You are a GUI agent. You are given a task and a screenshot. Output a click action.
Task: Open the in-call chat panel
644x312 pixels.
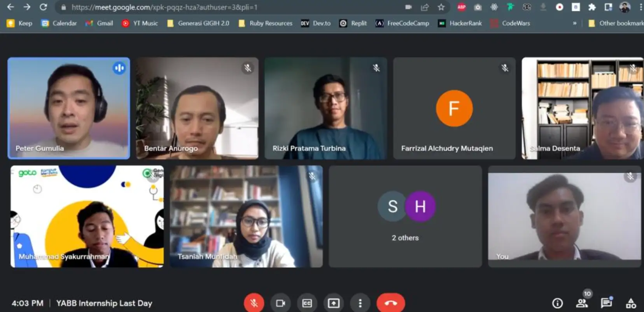click(606, 303)
